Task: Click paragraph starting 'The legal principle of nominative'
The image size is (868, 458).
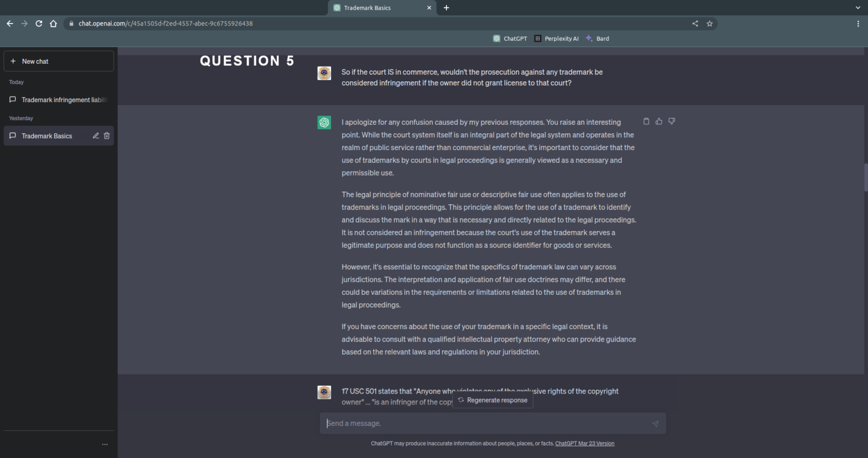Action: [x=489, y=220]
